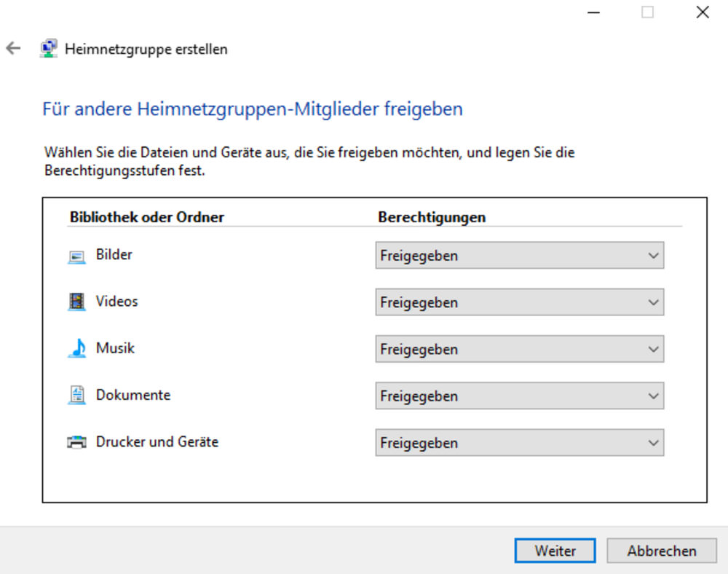This screenshot has height=574, width=728.
Task: Select the Dokumente row label
Action: [x=133, y=395]
